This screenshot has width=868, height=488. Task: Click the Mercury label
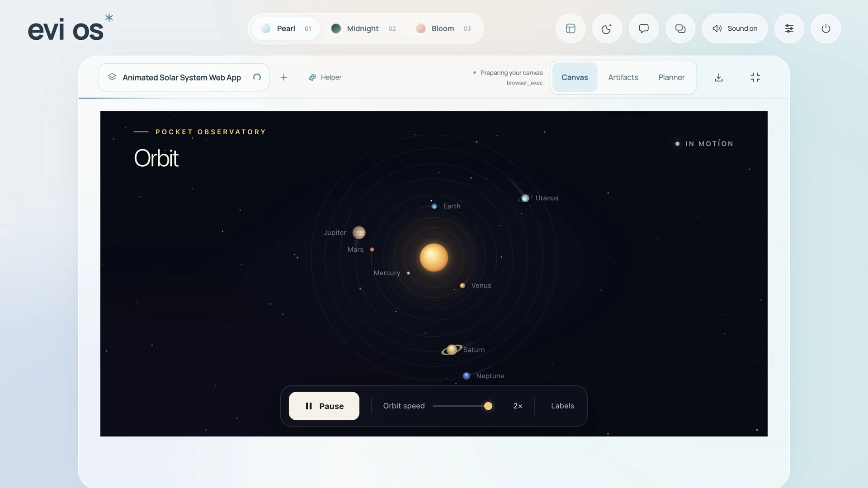[x=387, y=273]
